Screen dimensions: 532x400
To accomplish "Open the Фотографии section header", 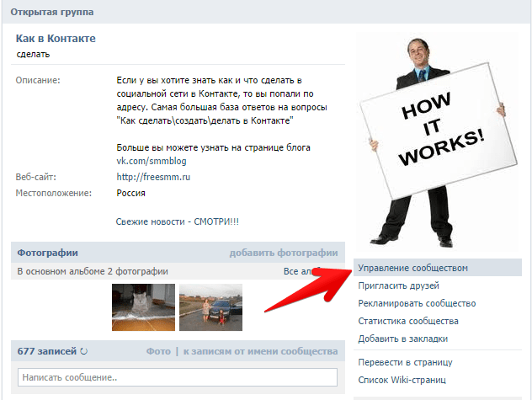I will point(47,253).
